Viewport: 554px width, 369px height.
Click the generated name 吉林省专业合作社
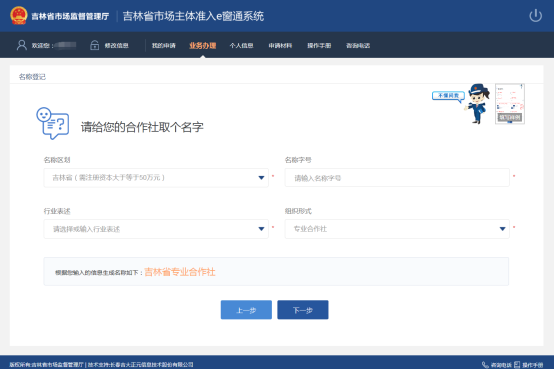tap(180, 272)
